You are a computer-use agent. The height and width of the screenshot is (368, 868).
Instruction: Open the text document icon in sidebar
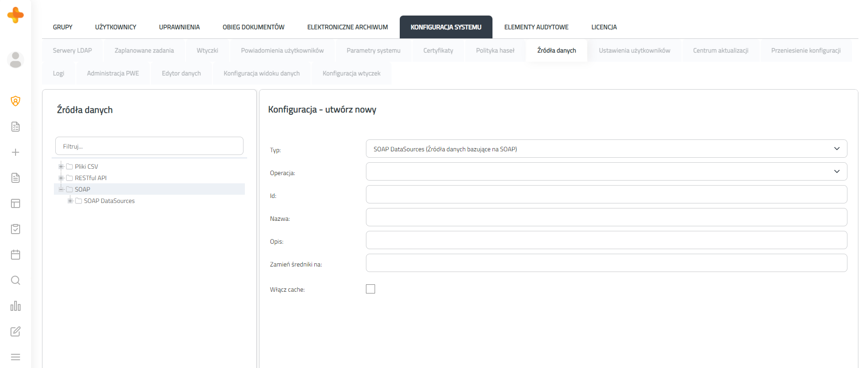pos(16,178)
